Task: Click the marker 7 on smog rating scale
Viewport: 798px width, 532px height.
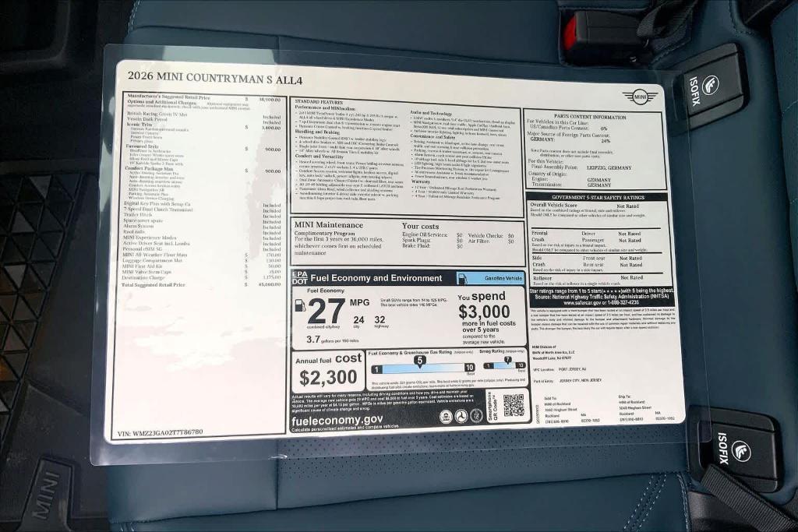Action: (x=507, y=360)
